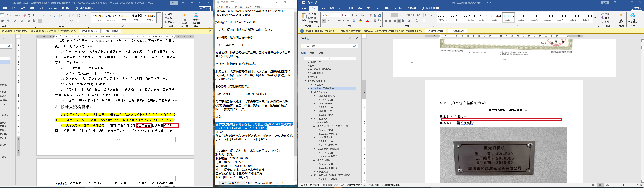Click paragraph-marks icon in right Word ribbon

click(432, 15)
